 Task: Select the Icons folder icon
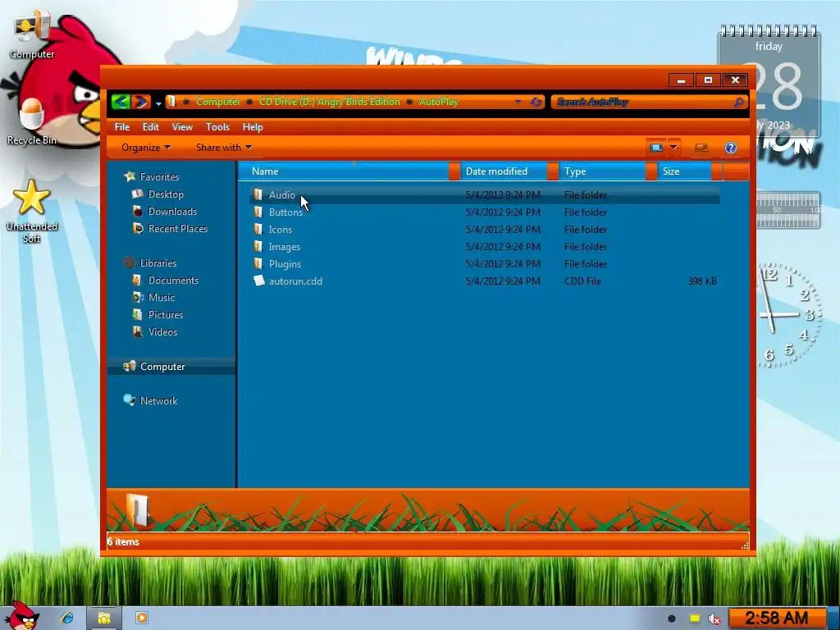click(258, 230)
